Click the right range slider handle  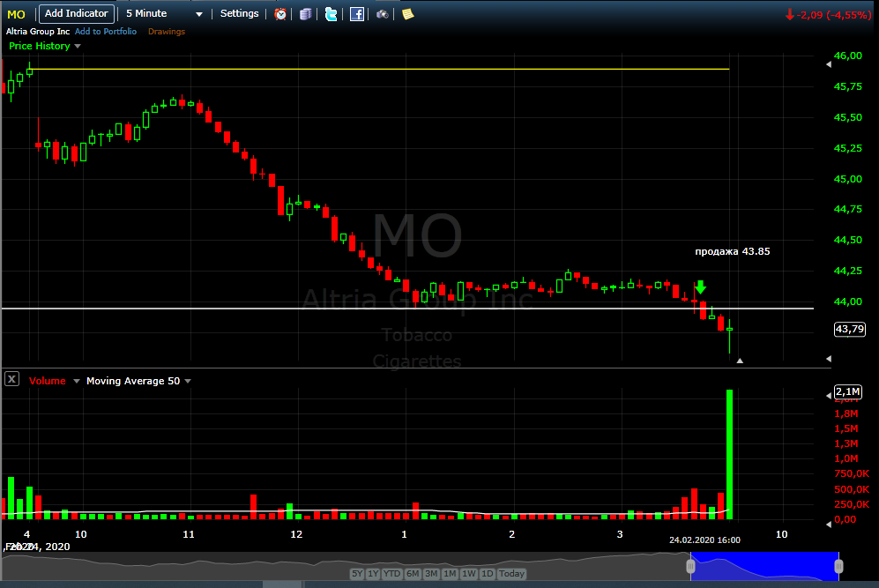coord(838,566)
